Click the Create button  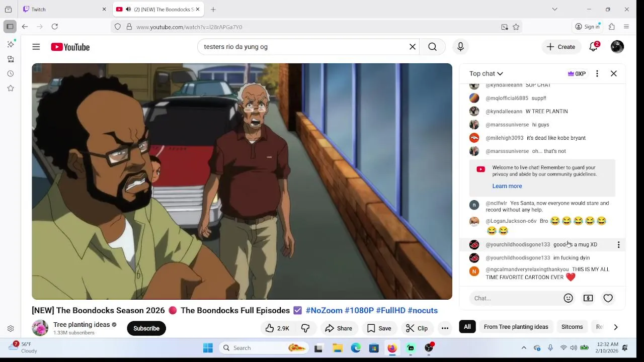[561, 47]
